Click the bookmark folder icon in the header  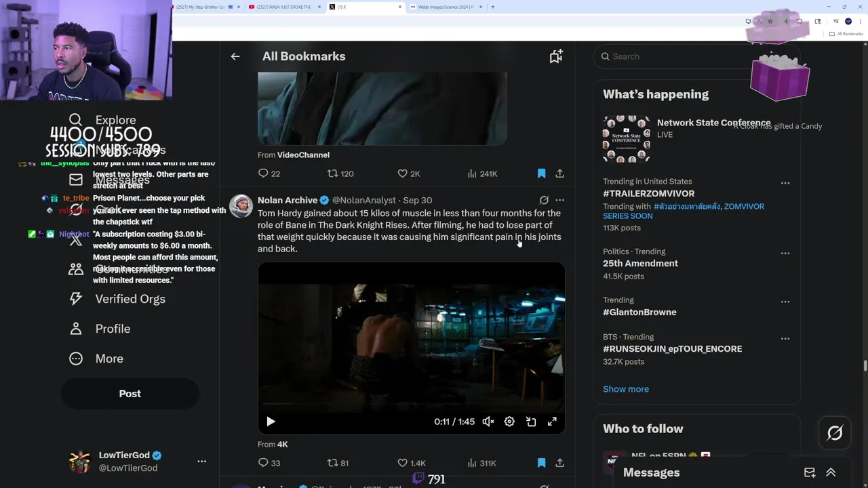pyautogui.click(x=556, y=56)
